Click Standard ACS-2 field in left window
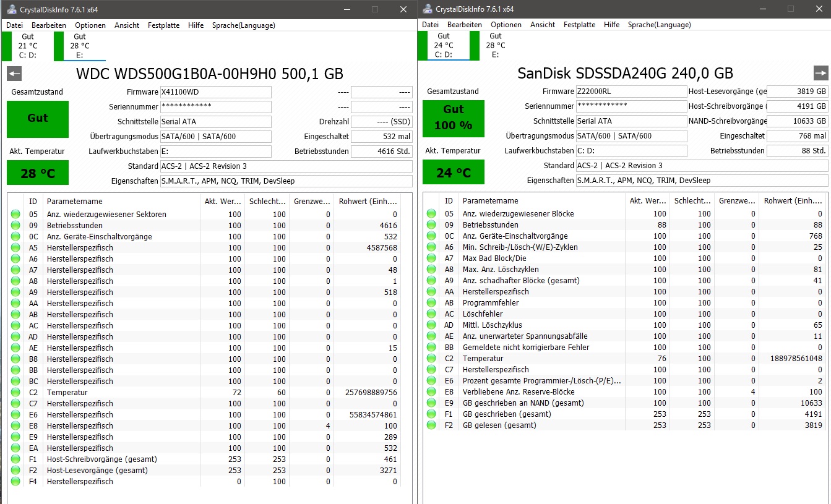This screenshot has width=831, height=504. coord(286,166)
